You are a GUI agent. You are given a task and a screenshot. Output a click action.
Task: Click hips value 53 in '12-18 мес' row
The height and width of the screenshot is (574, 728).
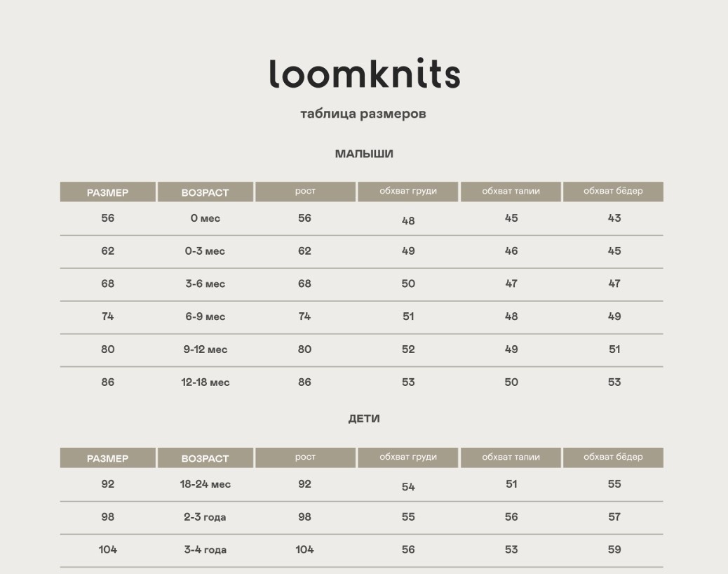[614, 382]
